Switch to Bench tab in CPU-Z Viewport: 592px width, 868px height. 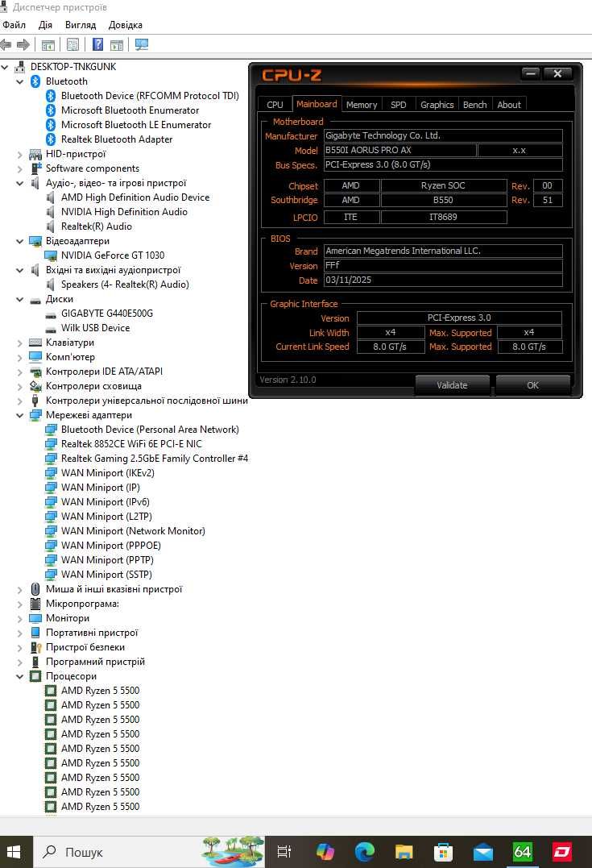[474, 105]
